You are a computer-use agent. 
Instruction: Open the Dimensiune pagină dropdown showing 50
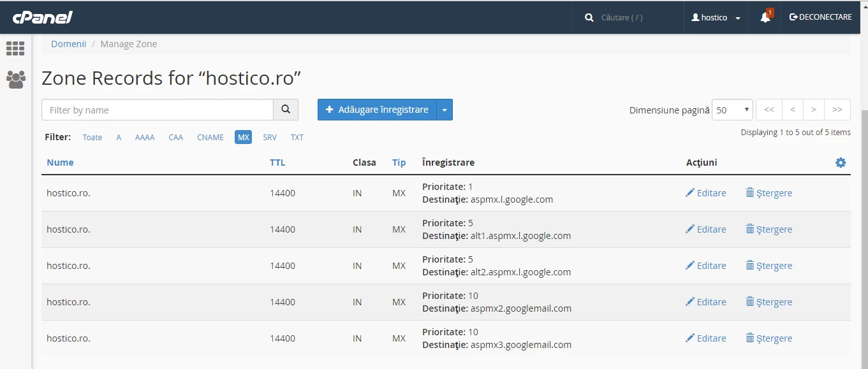(732, 110)
